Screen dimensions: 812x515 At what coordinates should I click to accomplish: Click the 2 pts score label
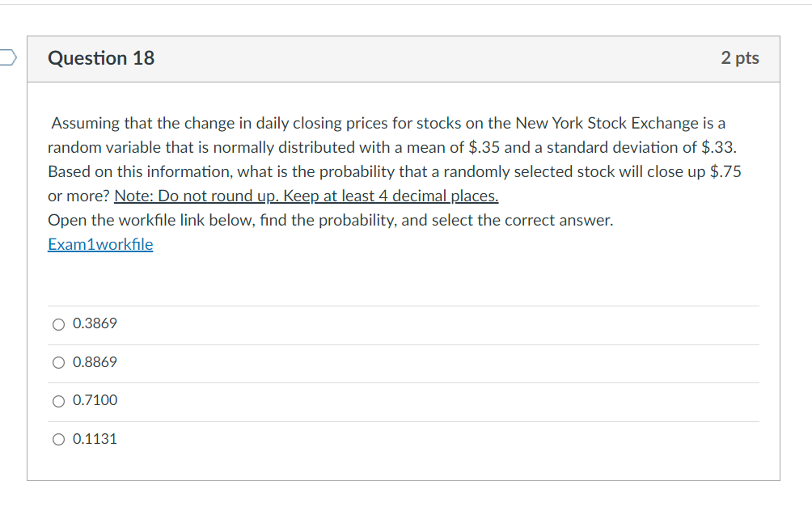pyautogui.click(x=739, y=58)
